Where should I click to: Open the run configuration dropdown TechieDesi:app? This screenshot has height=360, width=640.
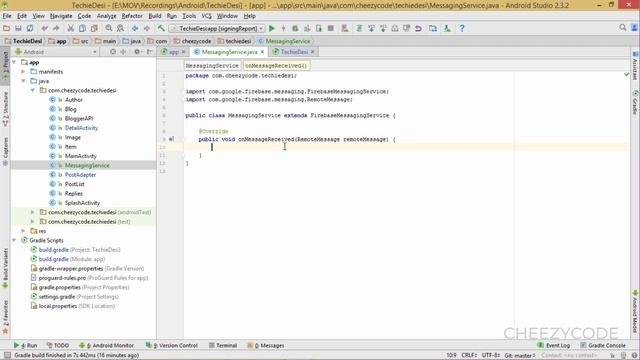pos(217,29)
